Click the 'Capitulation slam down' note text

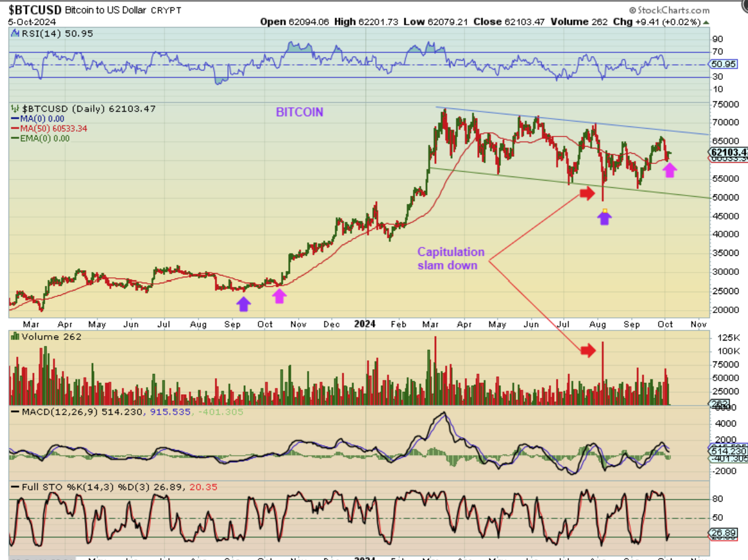pos(450,258)
